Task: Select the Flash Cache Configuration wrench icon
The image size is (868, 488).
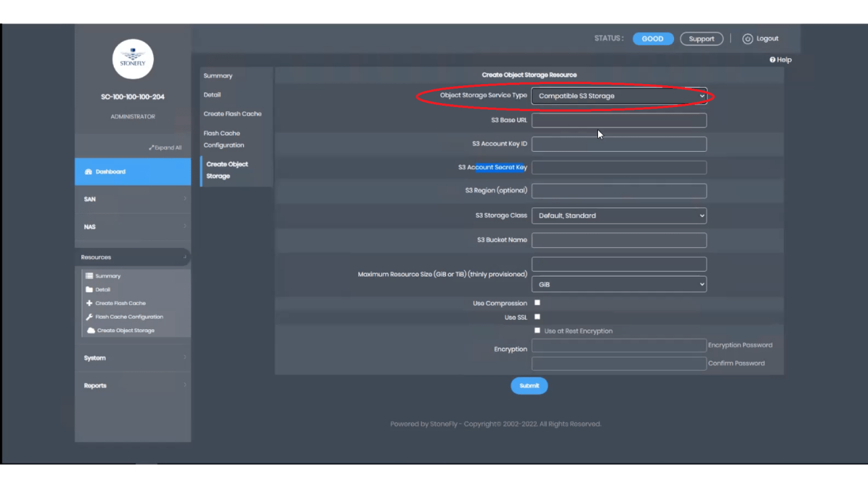Action: tap(91, 317)
